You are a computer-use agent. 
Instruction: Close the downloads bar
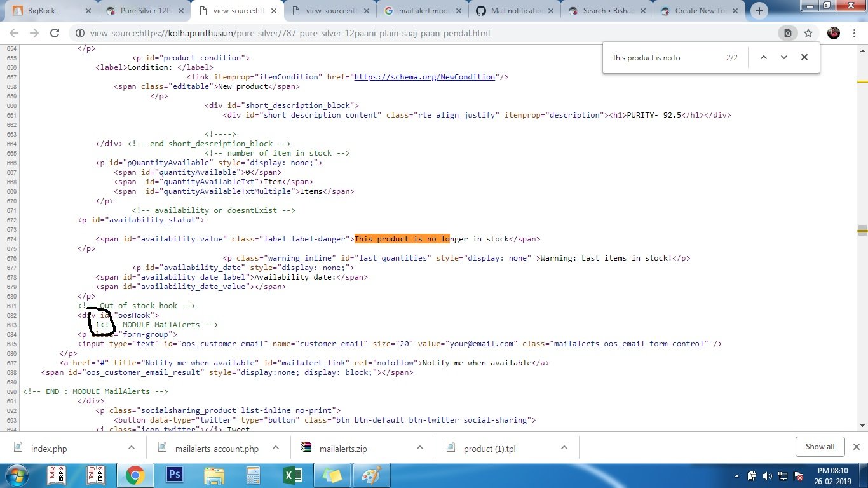coord(857,447)
